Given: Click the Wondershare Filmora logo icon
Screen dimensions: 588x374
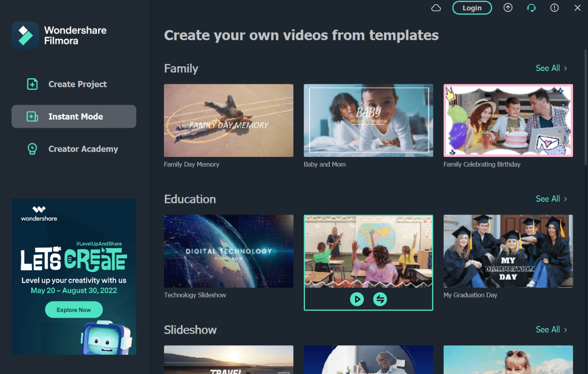Looking at the screenshot, I should click(x=25, y=35).
